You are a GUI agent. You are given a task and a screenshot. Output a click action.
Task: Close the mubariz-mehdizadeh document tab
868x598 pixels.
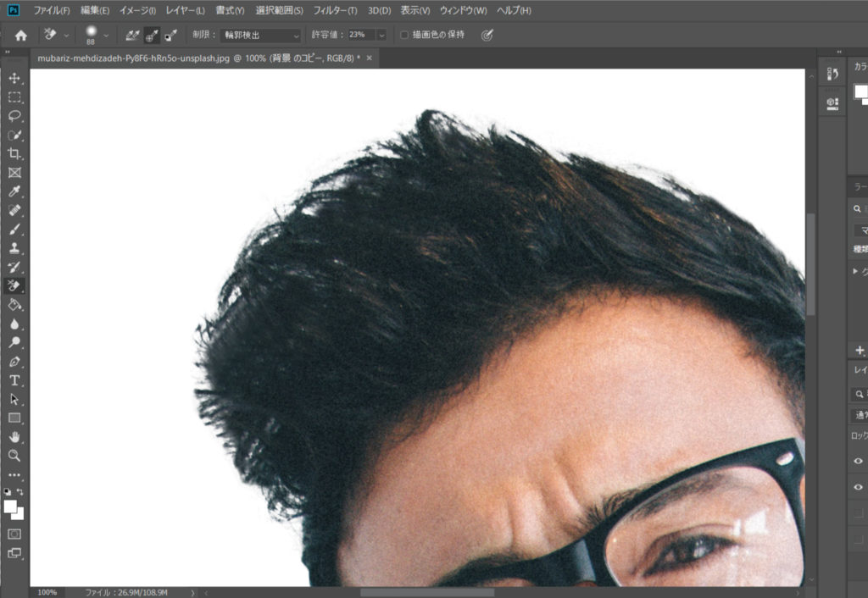(x=370, y=58)
